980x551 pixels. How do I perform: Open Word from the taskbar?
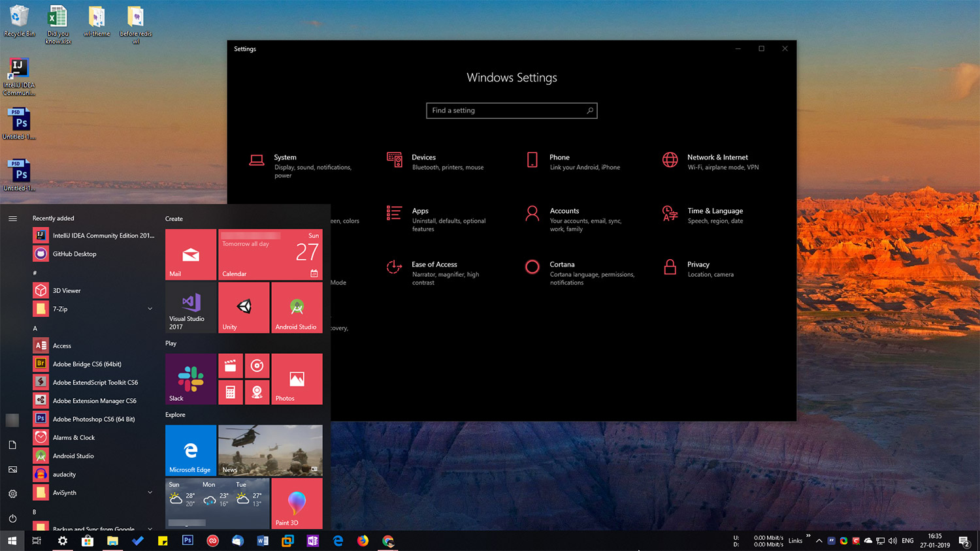tap(263, 541)
